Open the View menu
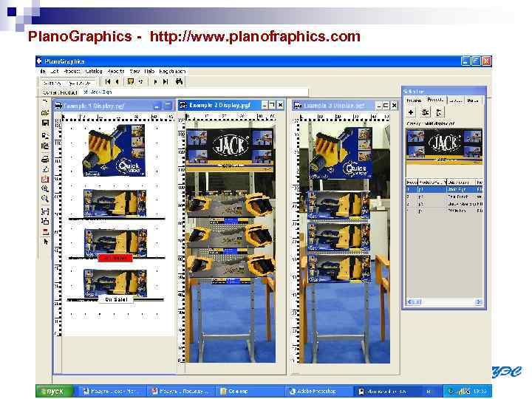 [134, 71]
